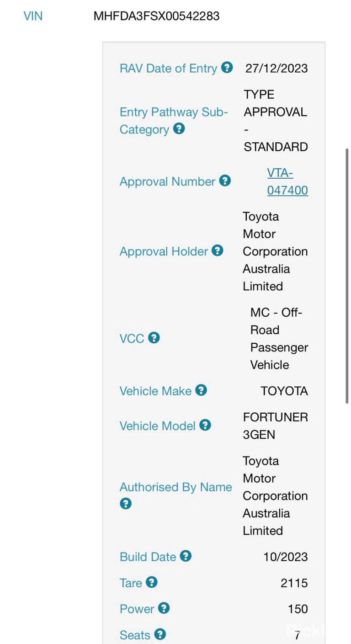Click the vertical scrollbar thumb
The width and height of the screenshot is (351, 644).
pos(347,276)
